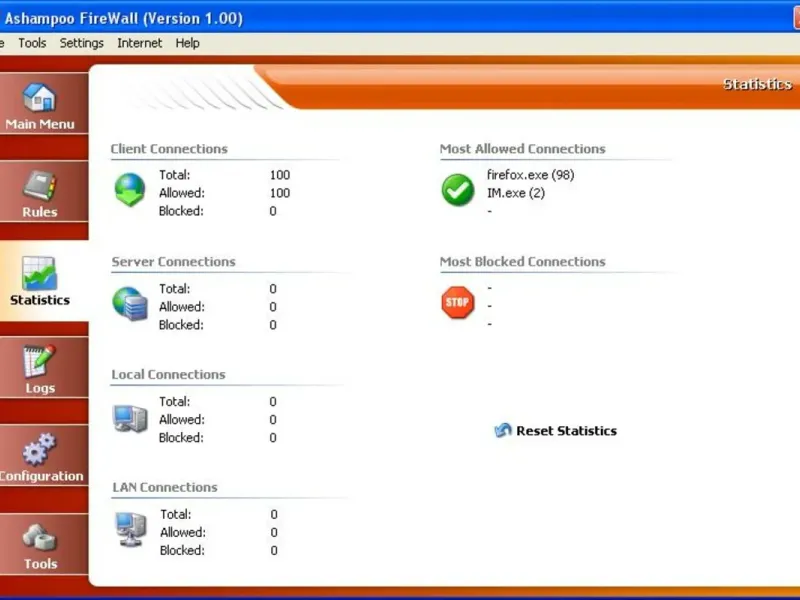Click the red STOP sign icon
This screenshot has width=800, height=600.
(458, 303)
